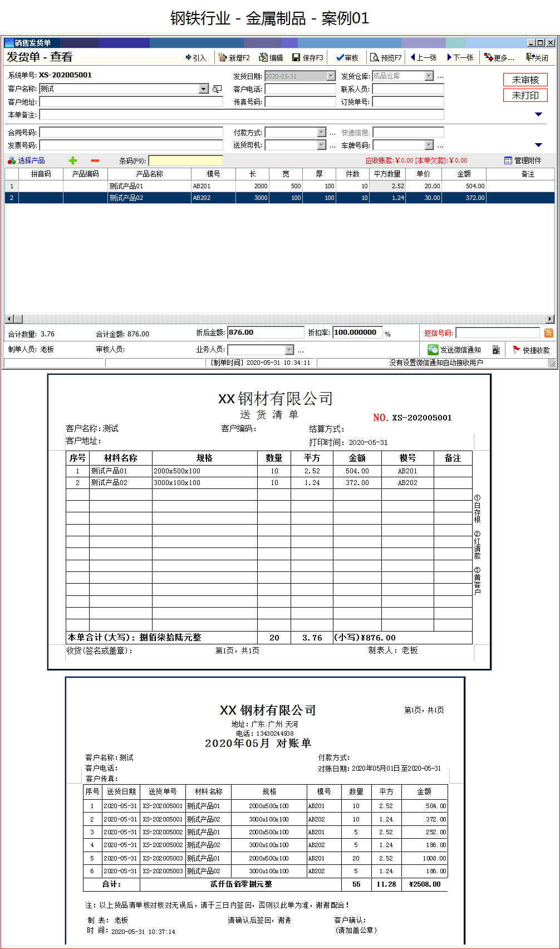Click the ellipsis button beside 付款方式

click(x=332, y=133)
